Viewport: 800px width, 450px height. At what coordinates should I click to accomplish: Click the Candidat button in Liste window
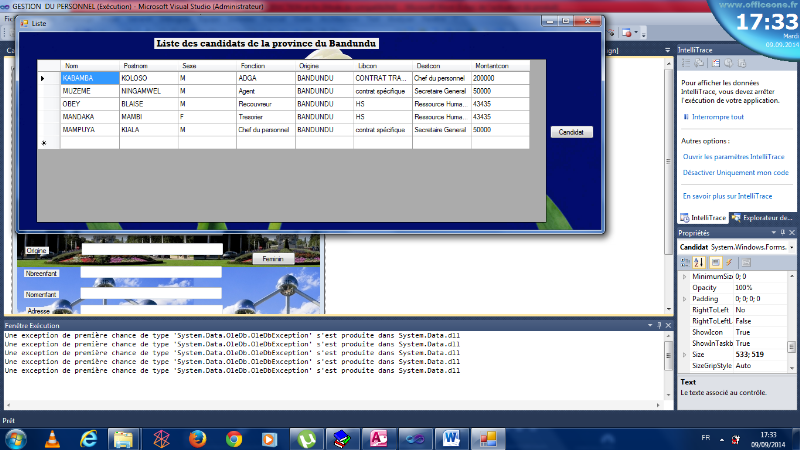pos(571,132)
